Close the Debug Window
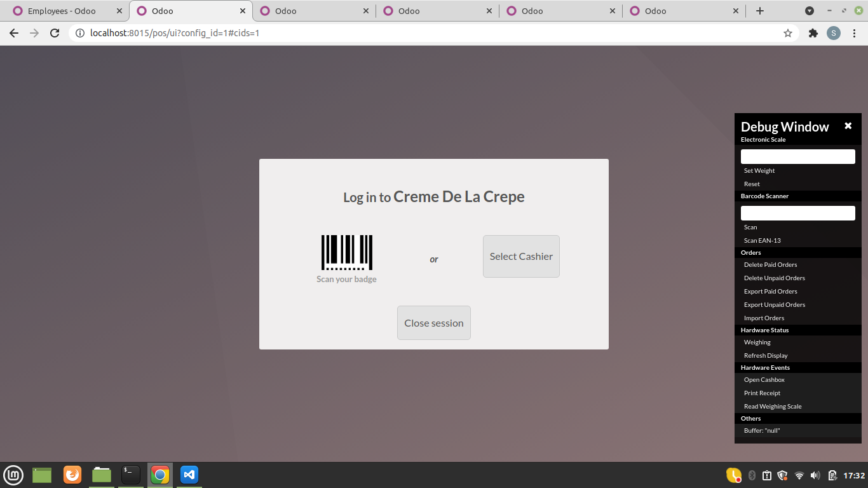Image resolution: width=868 pixels, height=488 pixels. coord(848,125)
